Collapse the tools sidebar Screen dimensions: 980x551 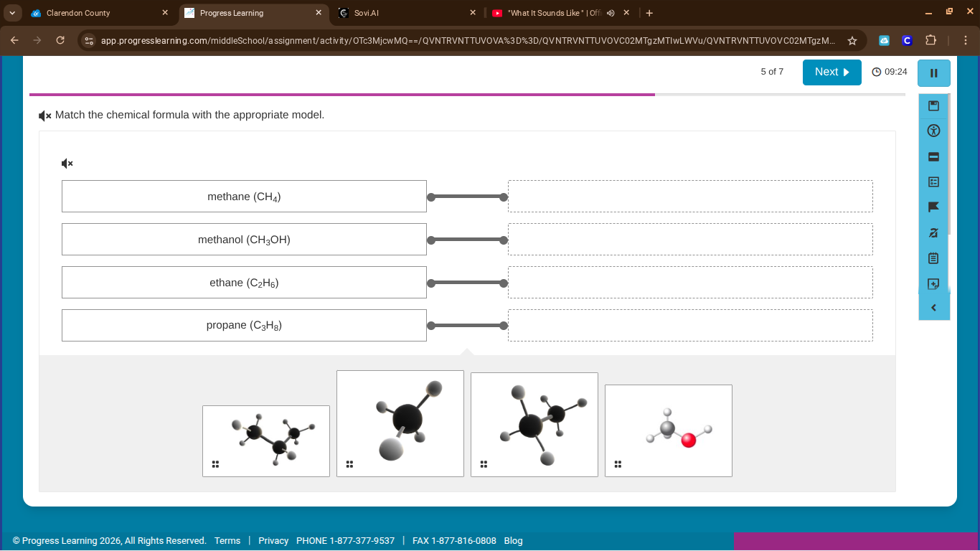coord(933,307)
